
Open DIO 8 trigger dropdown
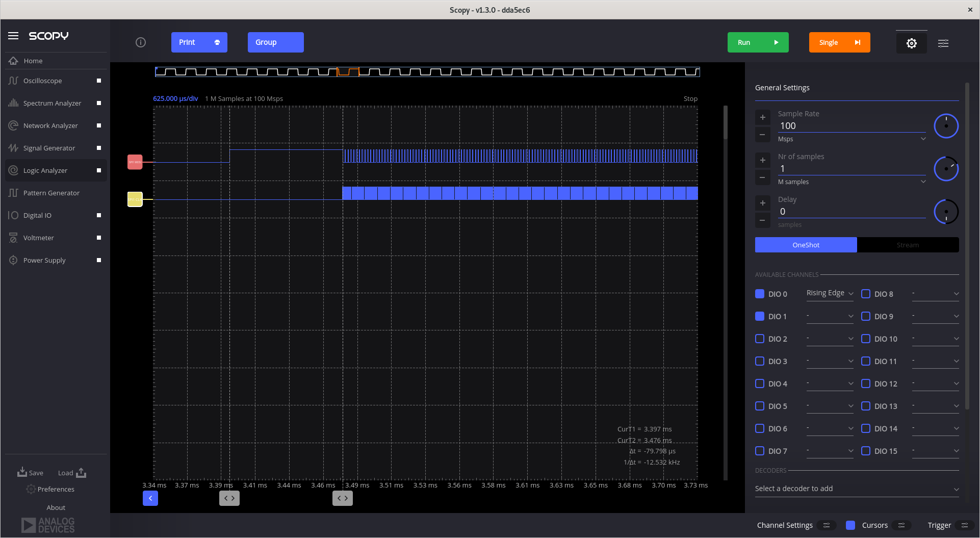[936, 294]
